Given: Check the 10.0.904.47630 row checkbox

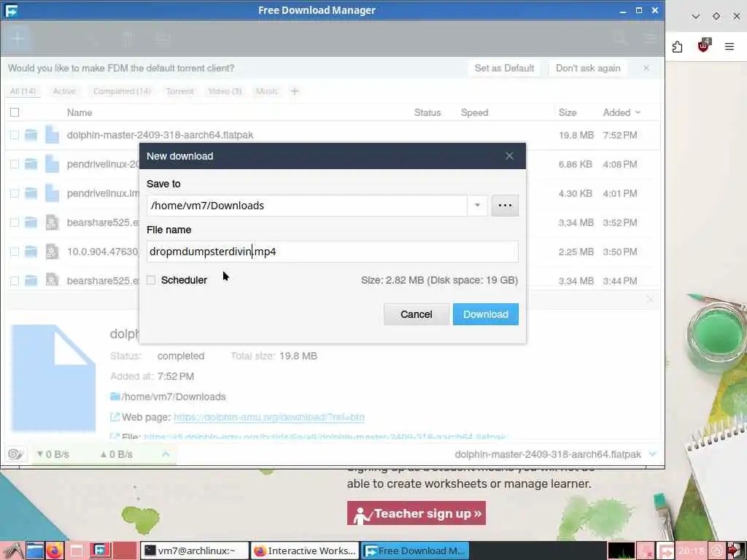Looking at the screenshot, I should (x=15, y=252).
